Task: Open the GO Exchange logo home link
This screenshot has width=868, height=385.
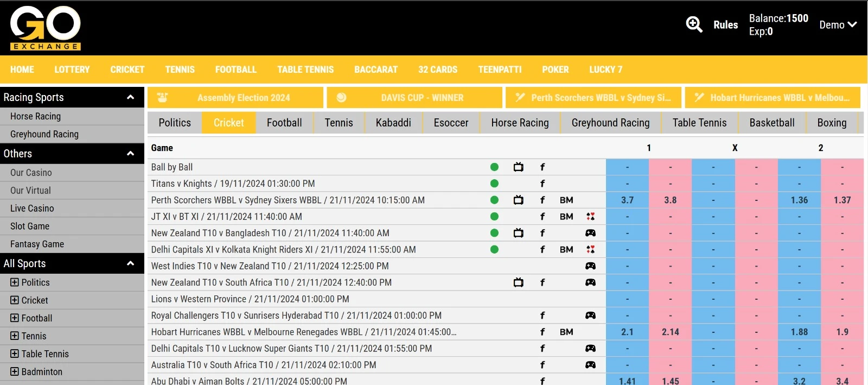Action: click(x=46, y=28)
